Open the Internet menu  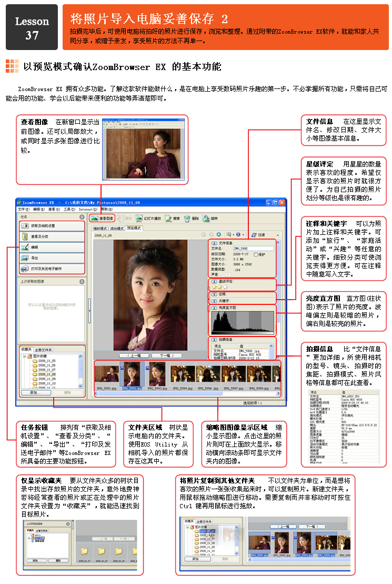click(x=88, y=209)
